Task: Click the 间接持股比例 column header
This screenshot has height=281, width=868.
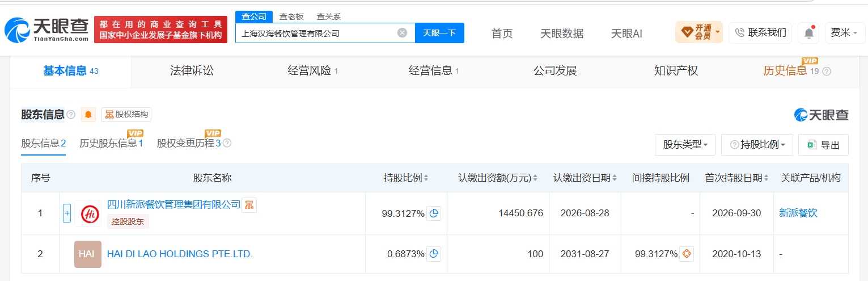Action: tap(660, 178)
